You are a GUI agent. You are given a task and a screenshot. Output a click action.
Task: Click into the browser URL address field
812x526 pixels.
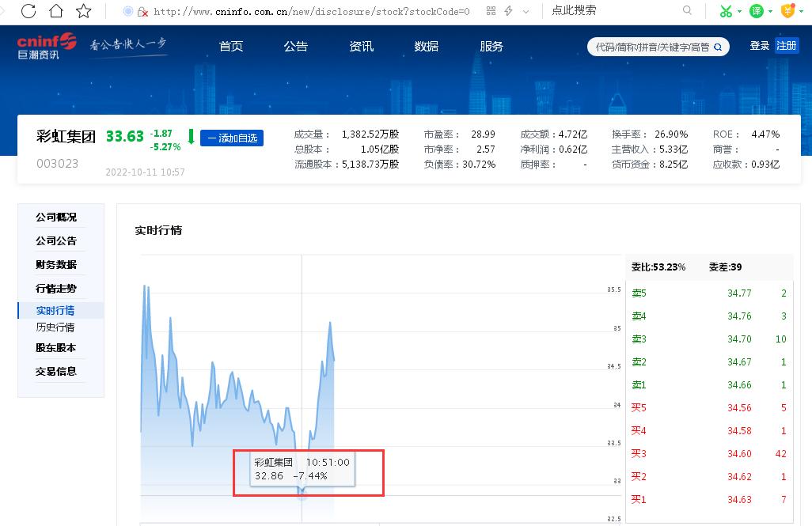311,11
